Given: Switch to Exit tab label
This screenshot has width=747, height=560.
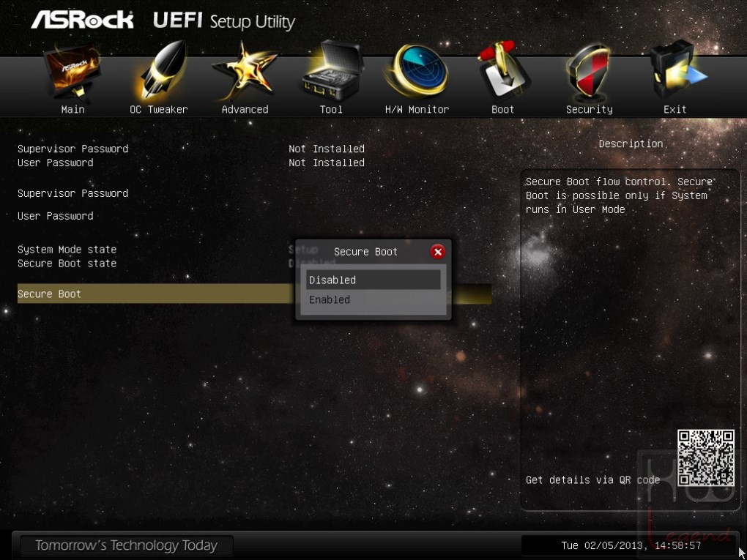Looking at the screenshot, I should 675,110.
